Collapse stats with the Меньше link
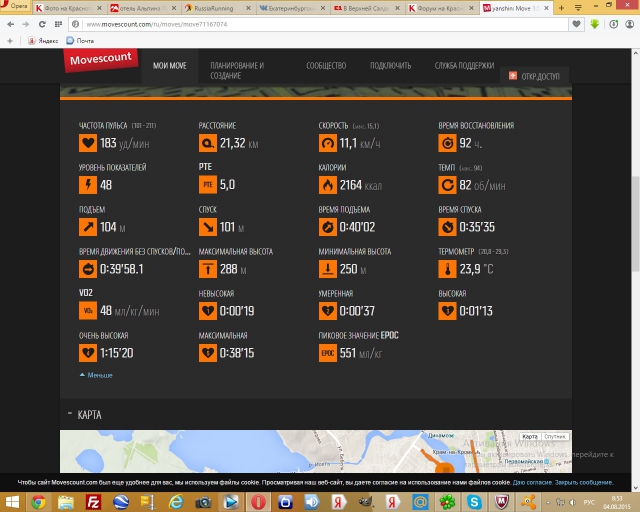The width and height of the screenshot is (640, 512). coord(96,375)
